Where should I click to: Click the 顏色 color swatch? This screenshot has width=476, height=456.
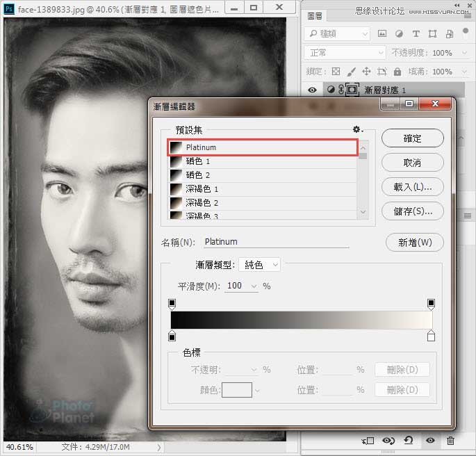tap(237, 390)
